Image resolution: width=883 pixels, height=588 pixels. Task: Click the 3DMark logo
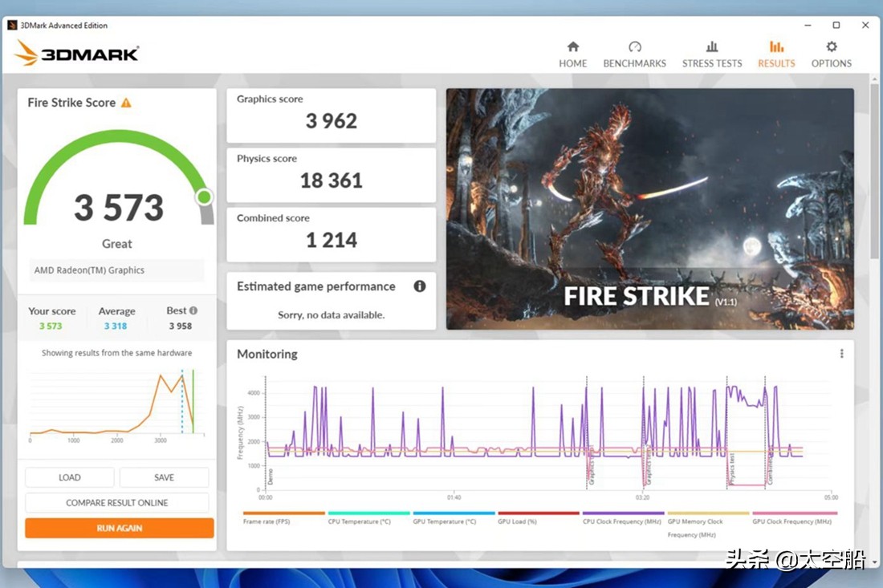coord(76,54)
